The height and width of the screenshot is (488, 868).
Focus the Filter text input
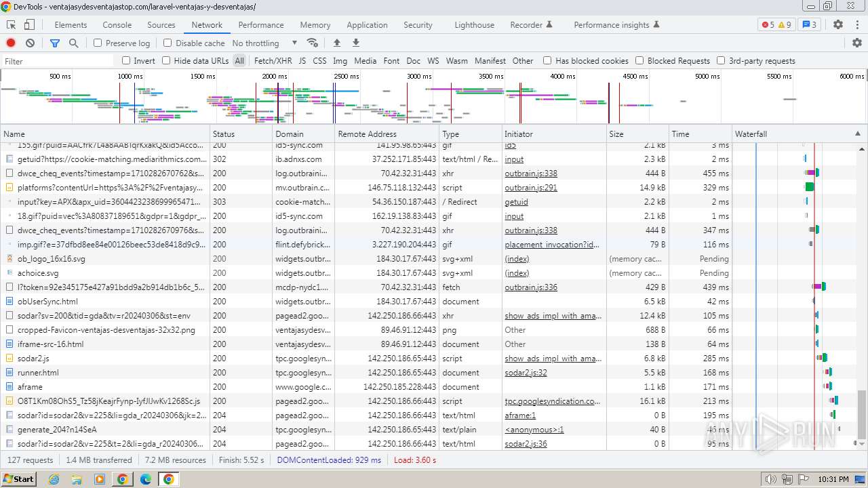[x=58, y=61]
